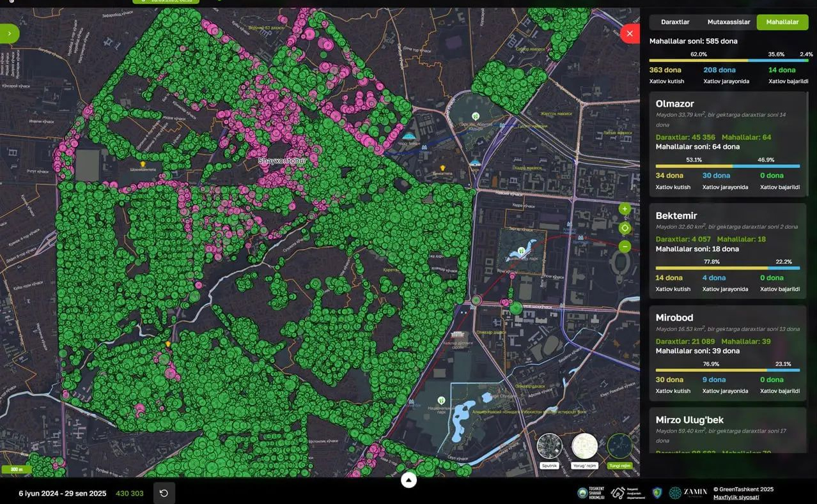Enable Tungi rejim night mode

click(x=619, y=447)
